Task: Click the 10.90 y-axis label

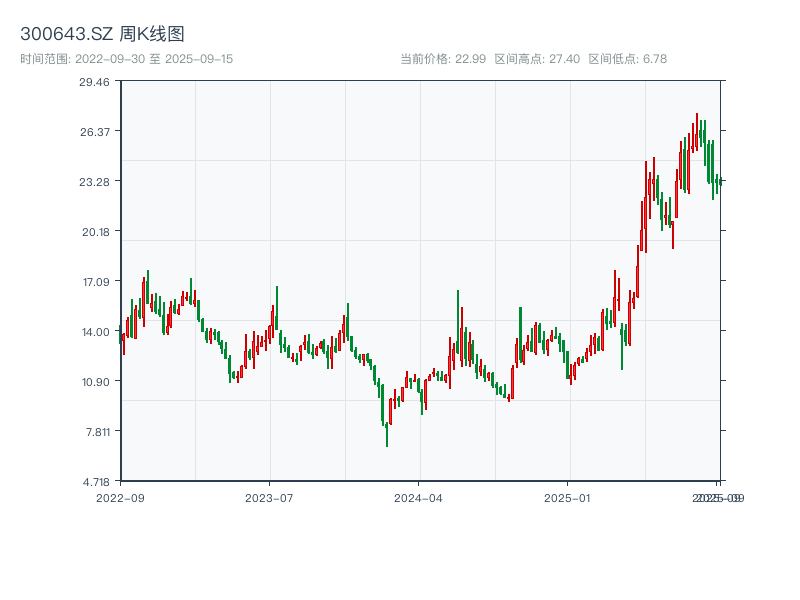Action: [x=94, y=382]
